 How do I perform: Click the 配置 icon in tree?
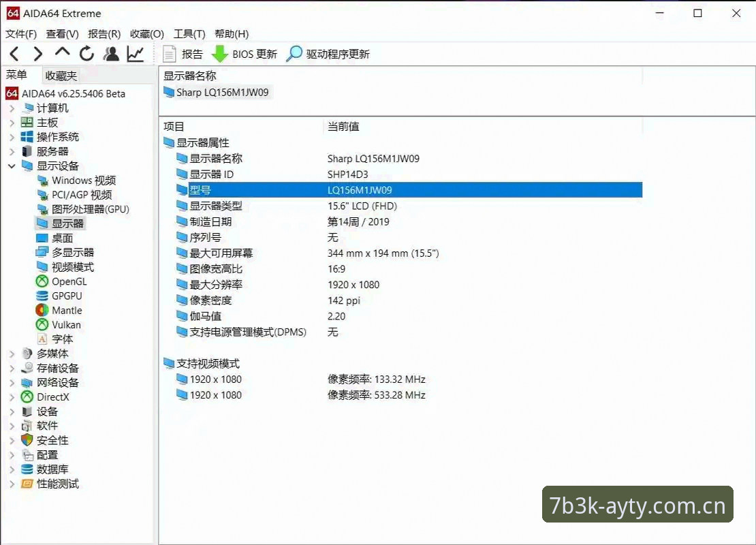27,455
